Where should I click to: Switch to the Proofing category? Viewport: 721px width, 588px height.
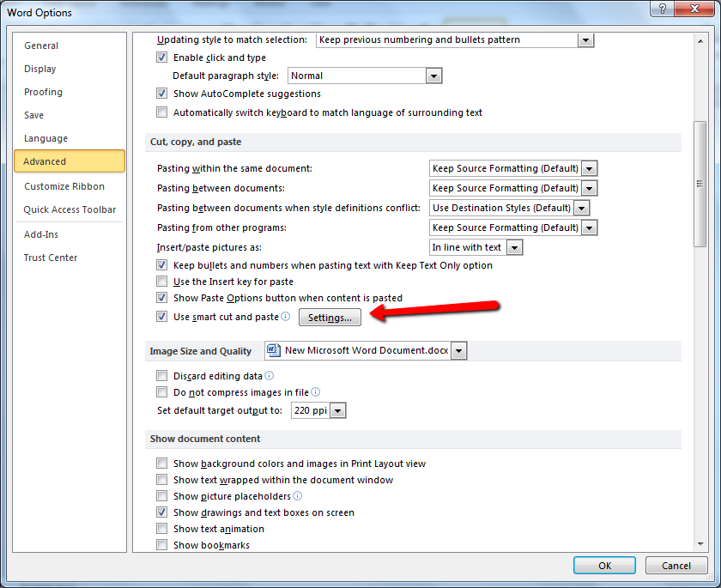[x=43, y=92]
